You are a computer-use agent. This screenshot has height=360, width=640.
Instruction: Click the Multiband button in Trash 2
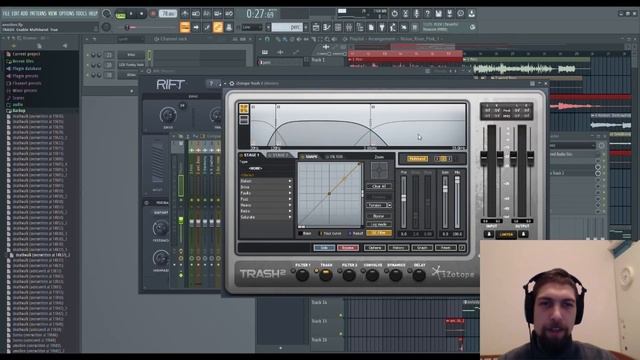417,159
